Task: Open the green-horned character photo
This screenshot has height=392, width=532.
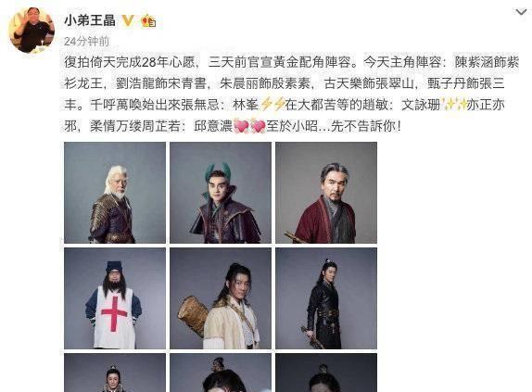Action: 221,193
